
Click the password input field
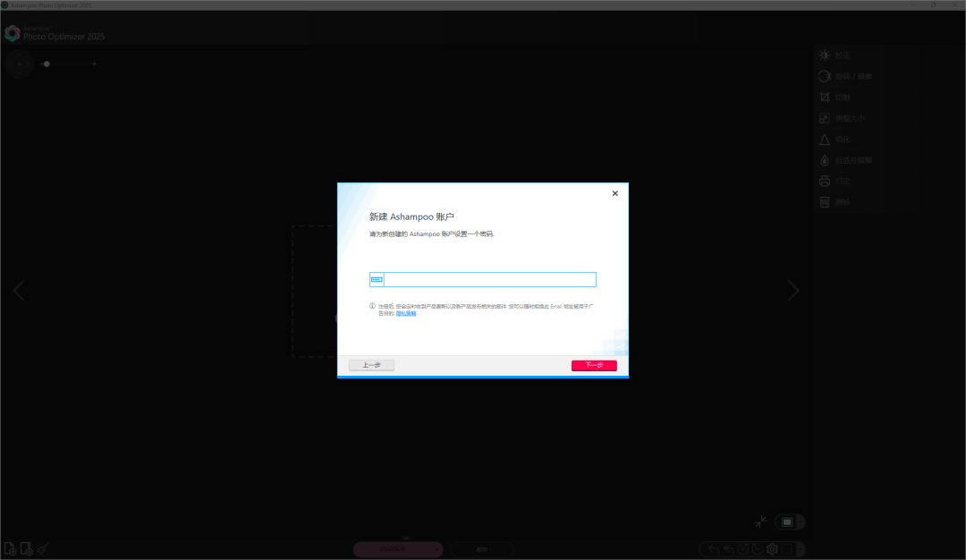pos(483,280)
